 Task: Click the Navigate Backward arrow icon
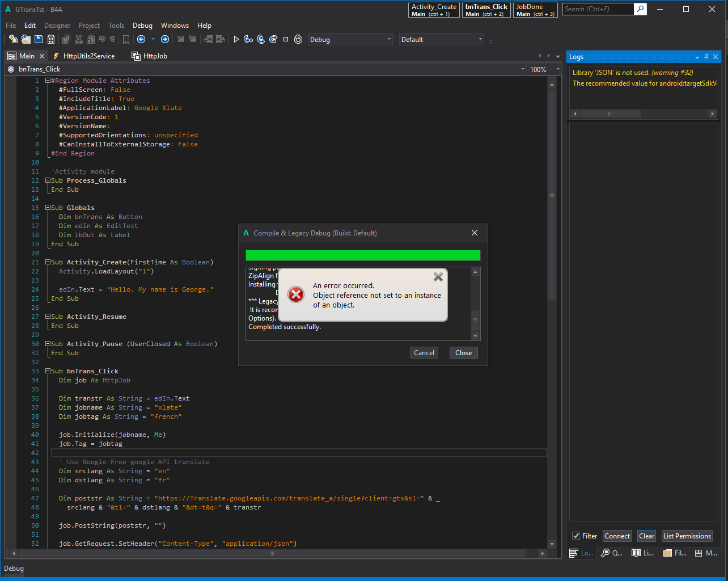141,39
